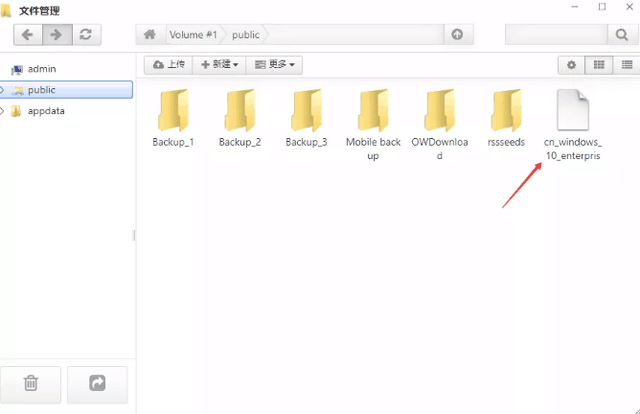Expand the public tree node
Viewport: 640px width, 414px height.
[x=2, y=90]
